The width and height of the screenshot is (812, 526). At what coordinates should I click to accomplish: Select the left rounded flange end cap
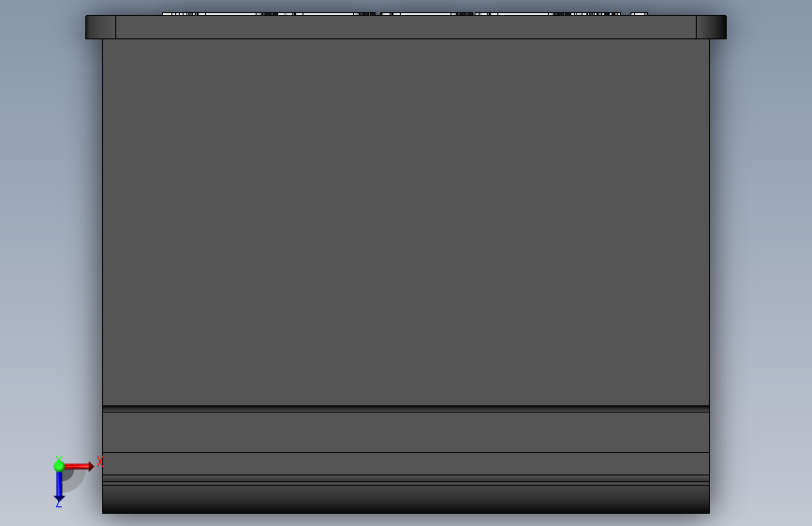(x=100, y=27)
